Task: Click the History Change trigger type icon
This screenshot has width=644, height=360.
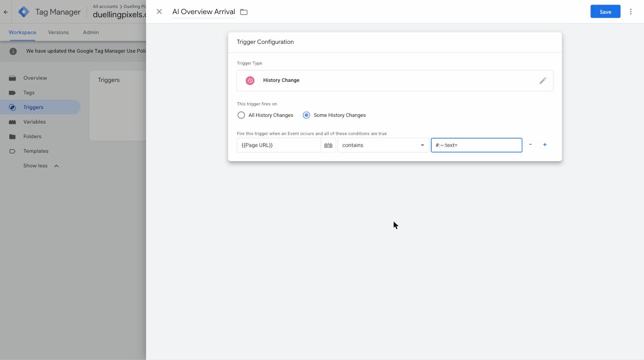Action: (250, 81)
